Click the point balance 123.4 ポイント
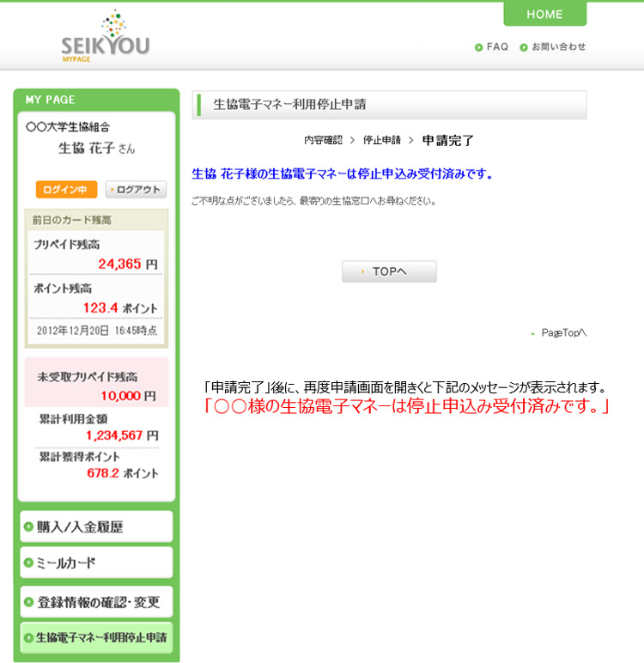This screenshot has width=644, height=663. point(120,307)
